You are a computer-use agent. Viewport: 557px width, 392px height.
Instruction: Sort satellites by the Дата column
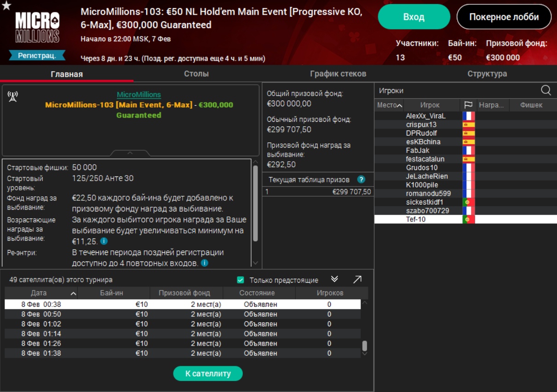tap(41, 293)
